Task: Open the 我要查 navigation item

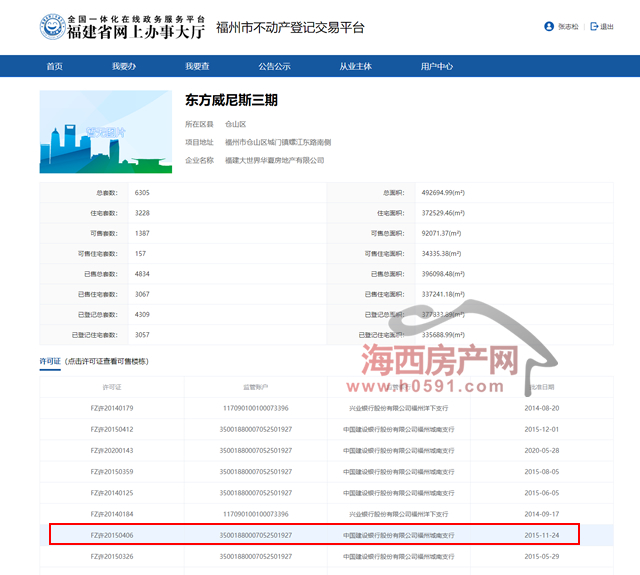Action: click(197, 66)
